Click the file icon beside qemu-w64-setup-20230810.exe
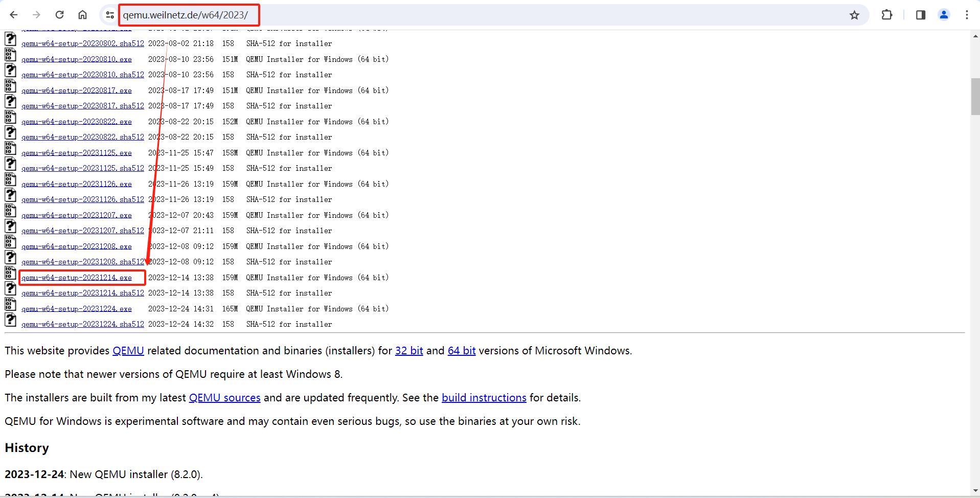This screenshot has width=980, height=498. click(x=10, y=55)
